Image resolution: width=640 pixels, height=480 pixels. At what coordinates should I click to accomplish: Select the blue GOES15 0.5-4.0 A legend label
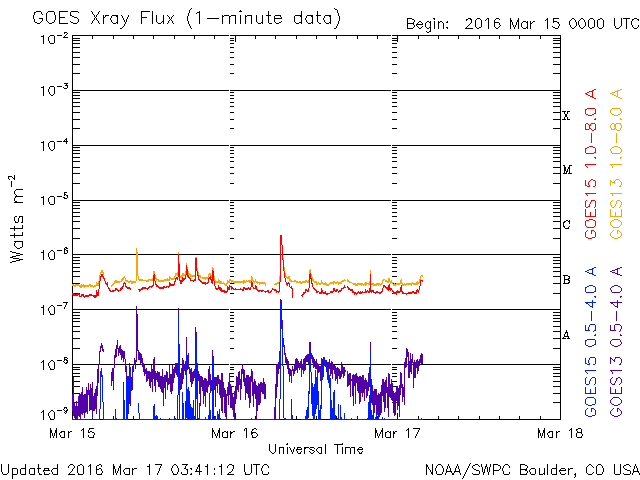(x=591, y=342)
